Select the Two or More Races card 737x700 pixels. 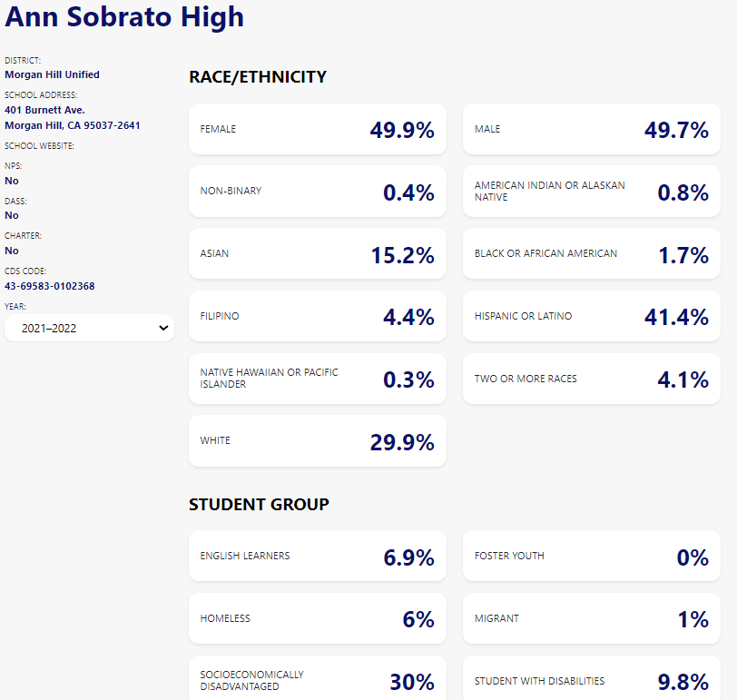(x=591, y=379)
